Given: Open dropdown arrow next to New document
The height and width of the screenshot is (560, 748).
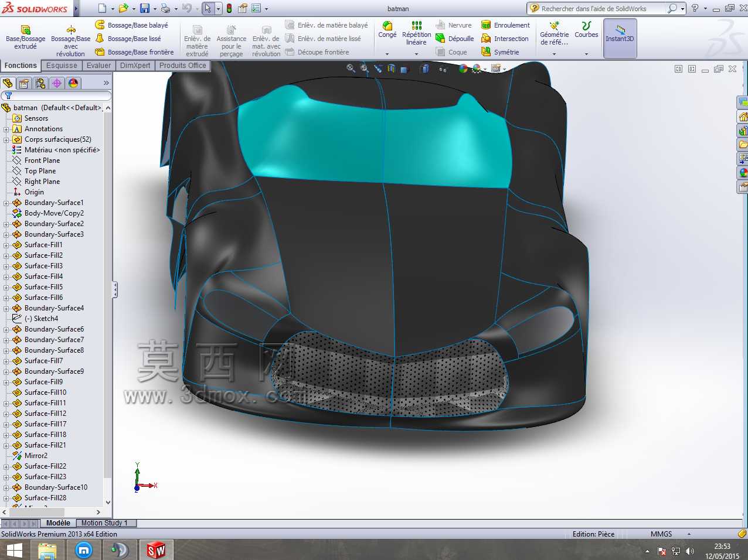Looking at the screenshot, I should point(113,9).
